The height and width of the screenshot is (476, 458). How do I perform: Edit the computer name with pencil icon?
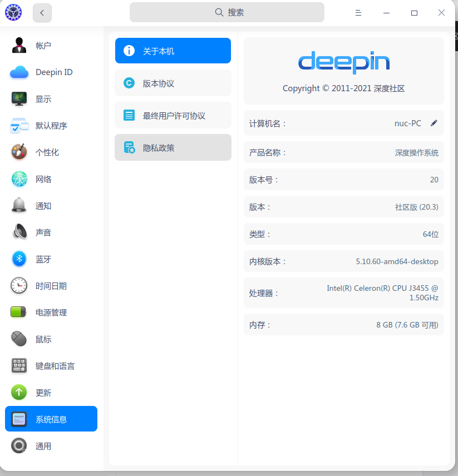pos(434,123)
